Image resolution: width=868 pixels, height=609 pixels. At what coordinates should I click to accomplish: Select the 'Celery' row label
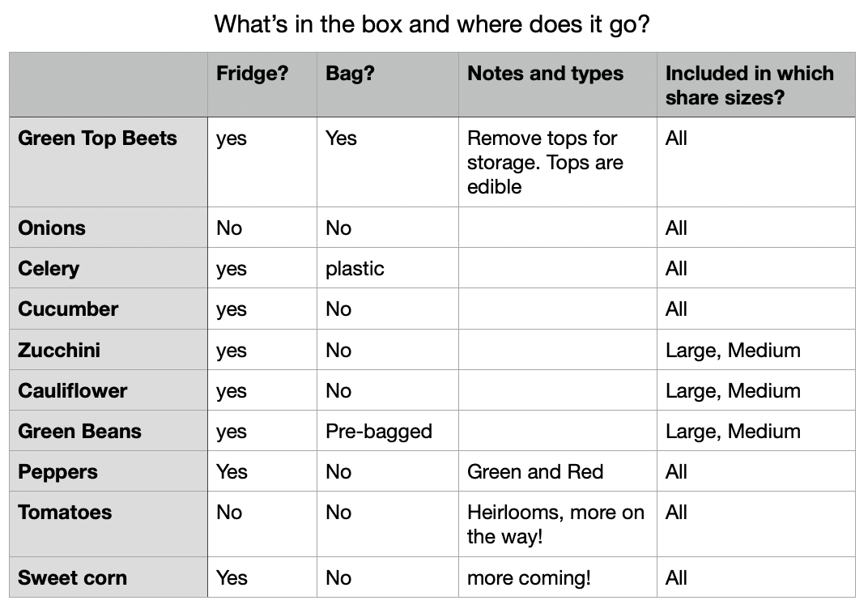pos(49,269)
